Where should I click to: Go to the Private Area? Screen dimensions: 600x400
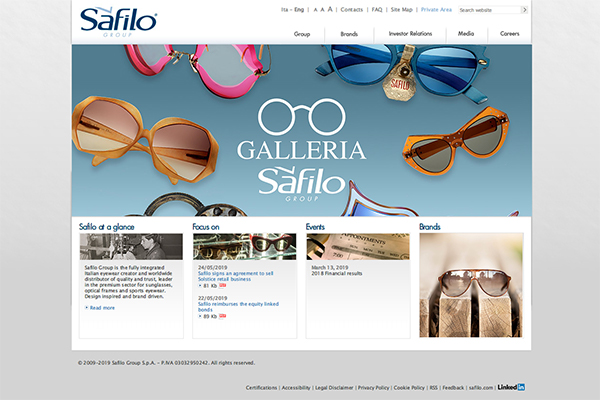click(436, 10)
